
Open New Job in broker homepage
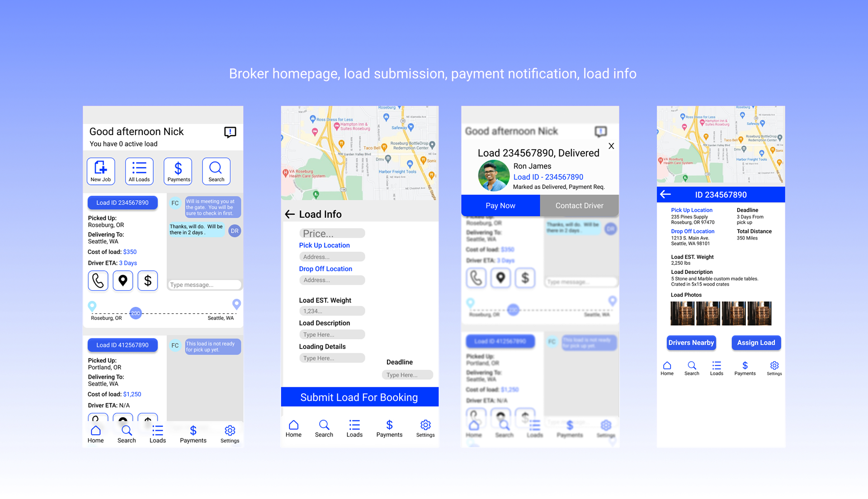(x=101, y=171)
